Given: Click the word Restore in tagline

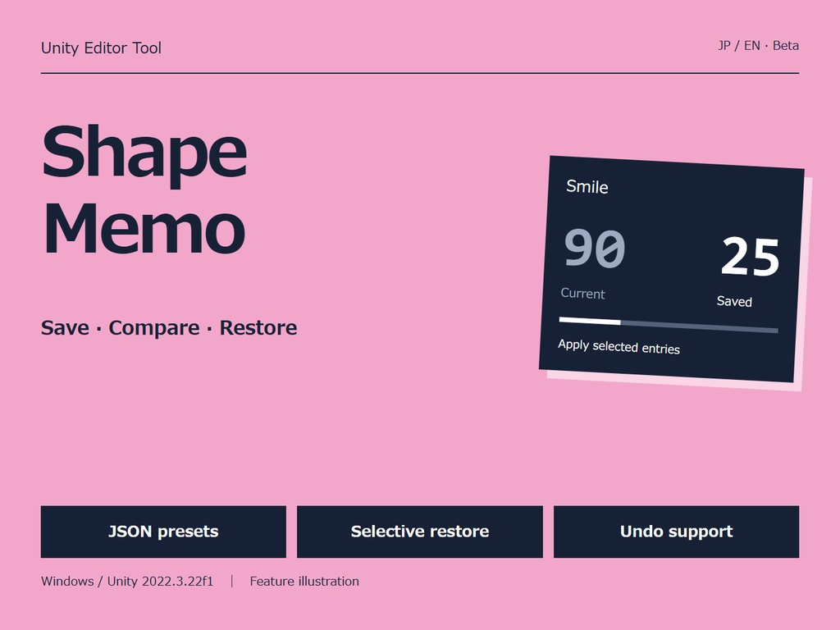Looking at the screenshot, I should 258,328.
